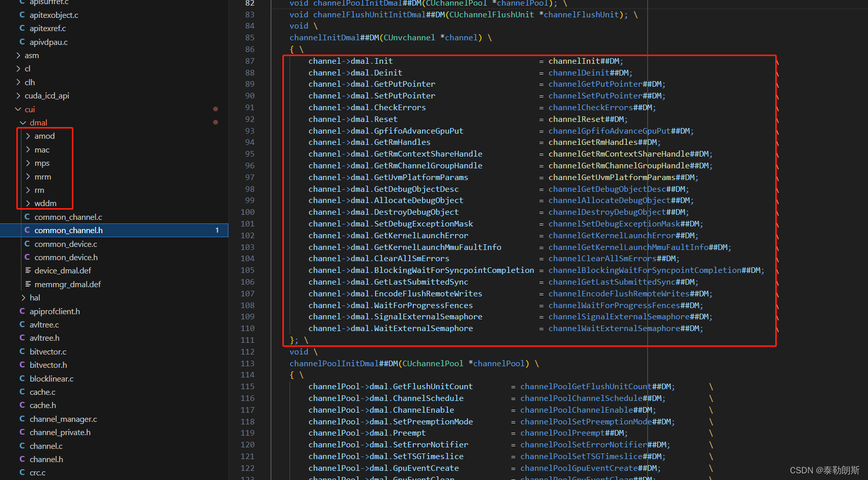
Task: Expand the asm folder
Action: (18, 55)
